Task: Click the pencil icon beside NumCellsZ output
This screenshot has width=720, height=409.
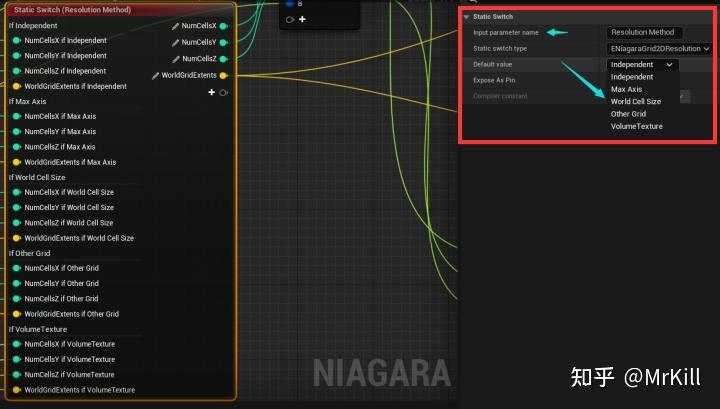Action: 176,59
